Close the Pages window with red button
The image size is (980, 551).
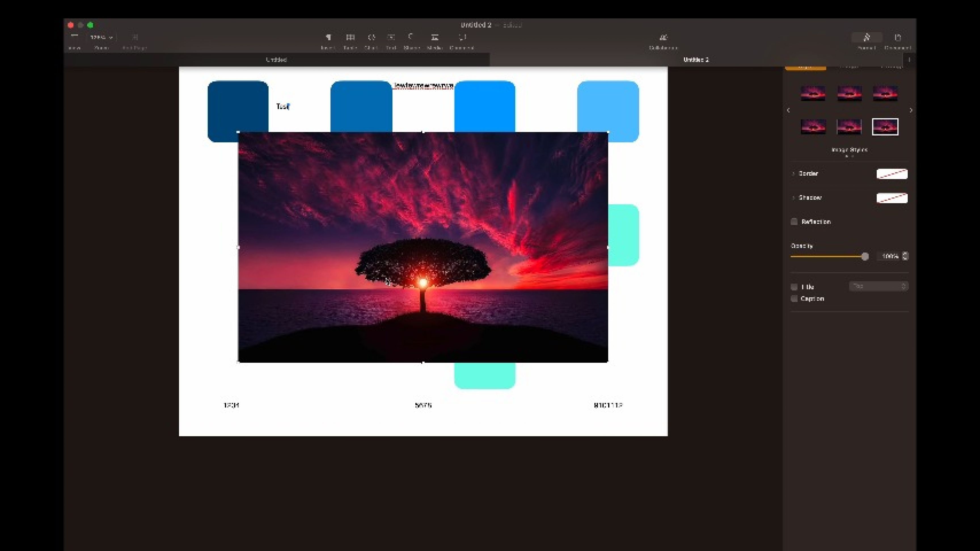coord(71,25)
